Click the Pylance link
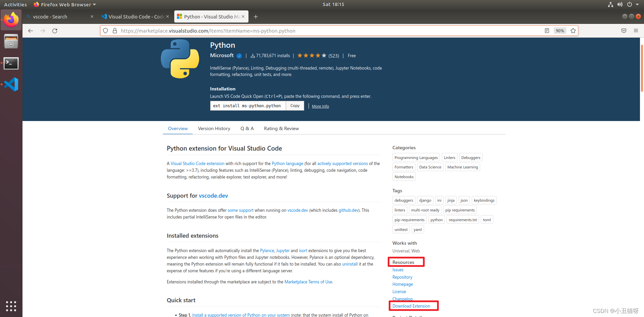 267,251
